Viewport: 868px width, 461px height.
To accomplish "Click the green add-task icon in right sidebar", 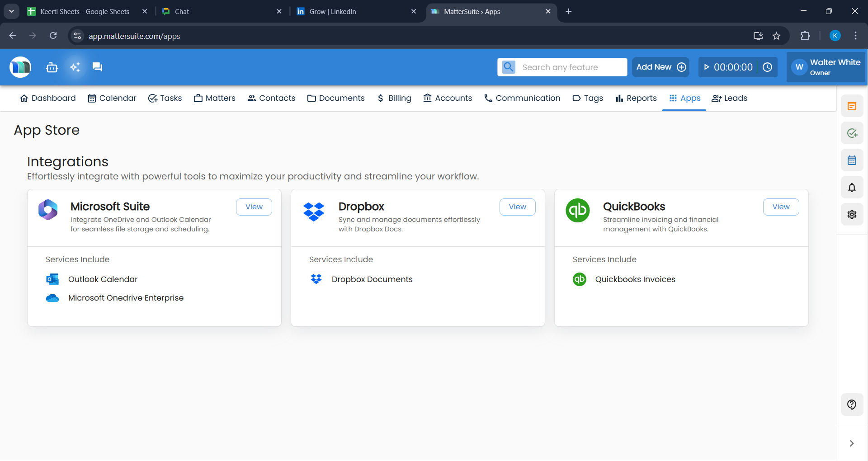I will (852, 133).
